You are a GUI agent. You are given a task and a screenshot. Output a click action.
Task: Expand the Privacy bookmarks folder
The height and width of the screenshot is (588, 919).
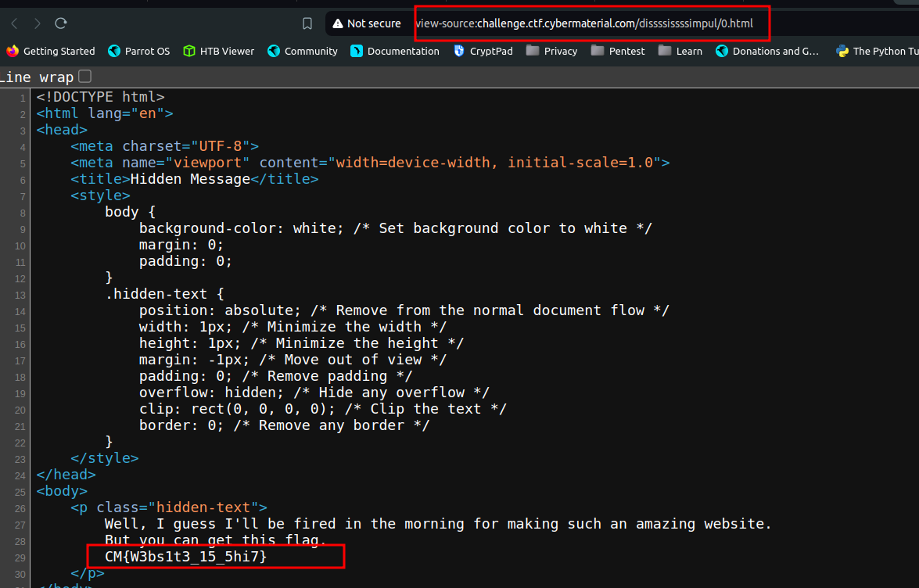(552, 51)
